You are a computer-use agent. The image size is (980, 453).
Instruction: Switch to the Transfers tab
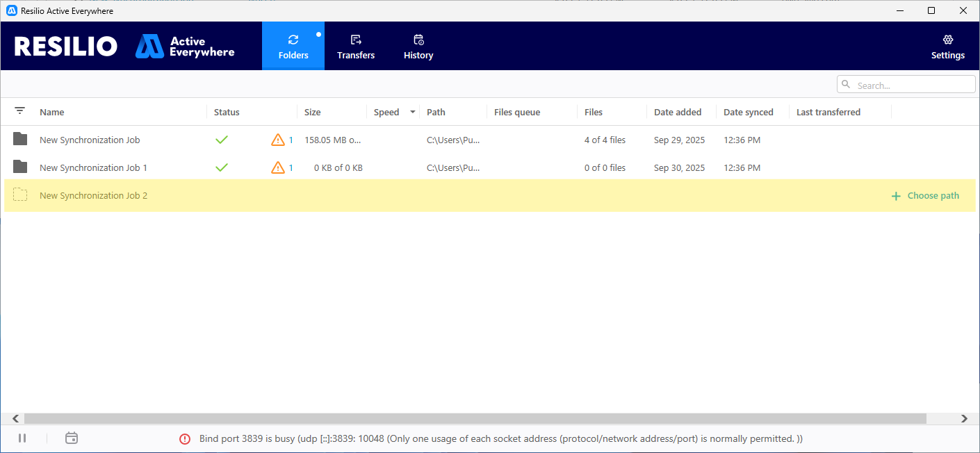(x=356, y=47)
